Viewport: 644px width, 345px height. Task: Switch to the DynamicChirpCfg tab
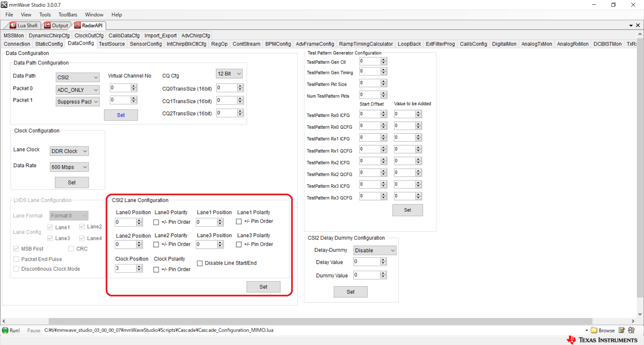pos(49,36)
